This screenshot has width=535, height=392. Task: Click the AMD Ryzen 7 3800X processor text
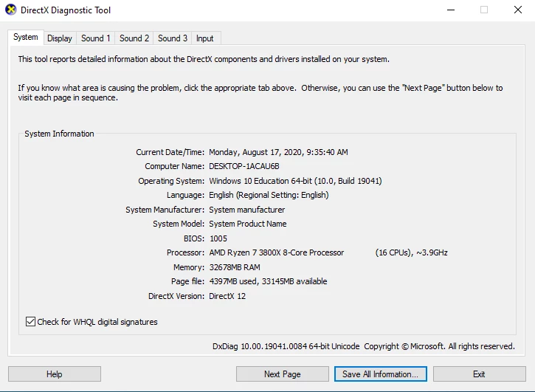277,252
